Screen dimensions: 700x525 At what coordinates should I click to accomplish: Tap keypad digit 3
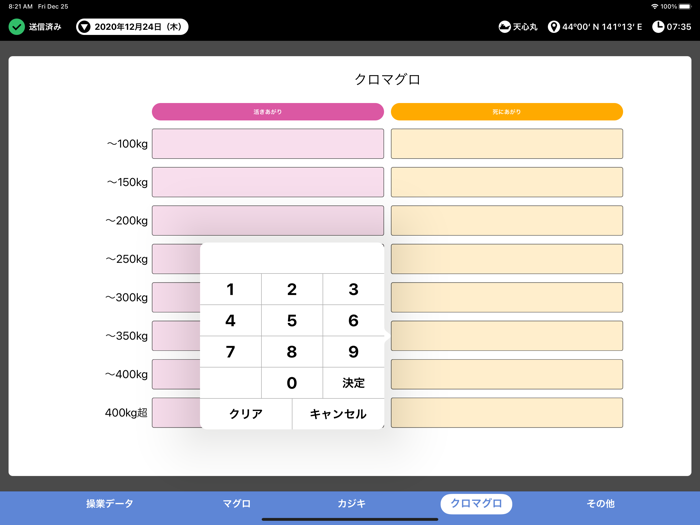[x=354, y=289]
